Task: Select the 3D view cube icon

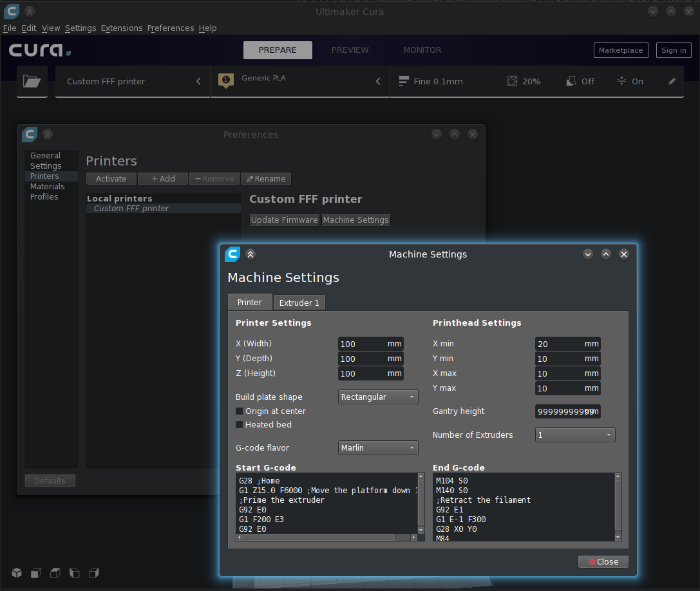Action: click(x=17, y=573)
